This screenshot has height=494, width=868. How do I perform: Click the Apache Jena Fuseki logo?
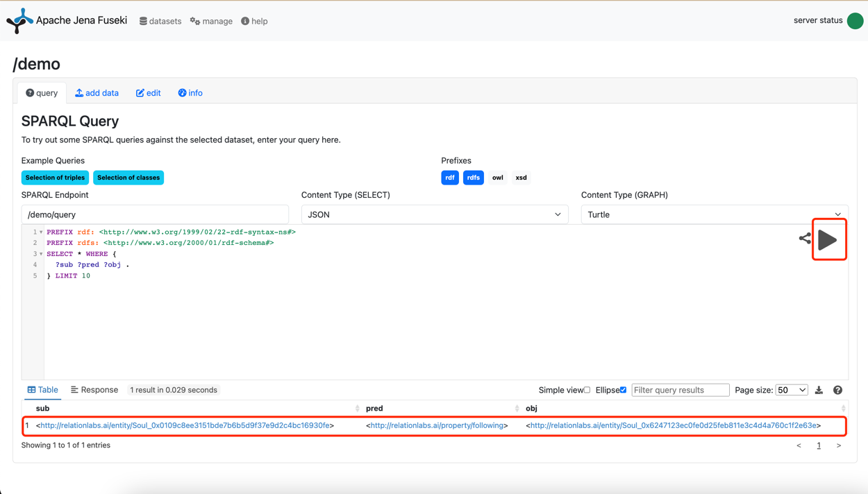pos(19,21)
